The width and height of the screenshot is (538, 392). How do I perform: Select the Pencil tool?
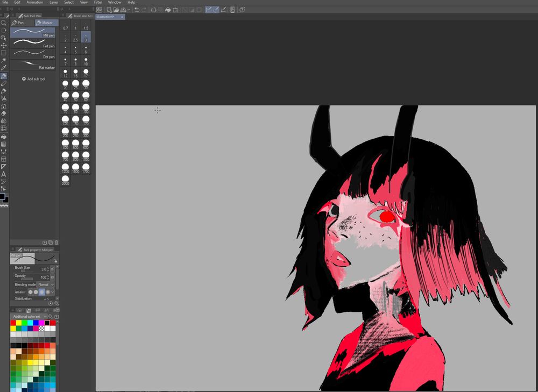[x=3, y=83]
